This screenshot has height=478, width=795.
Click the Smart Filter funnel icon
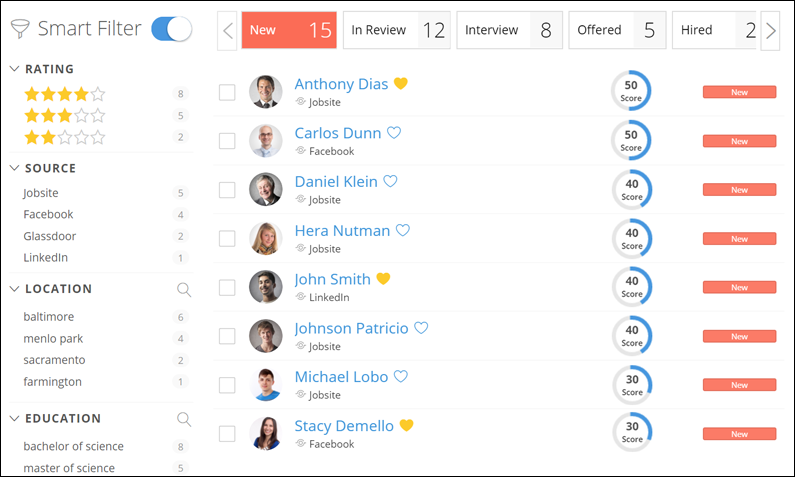20,29
